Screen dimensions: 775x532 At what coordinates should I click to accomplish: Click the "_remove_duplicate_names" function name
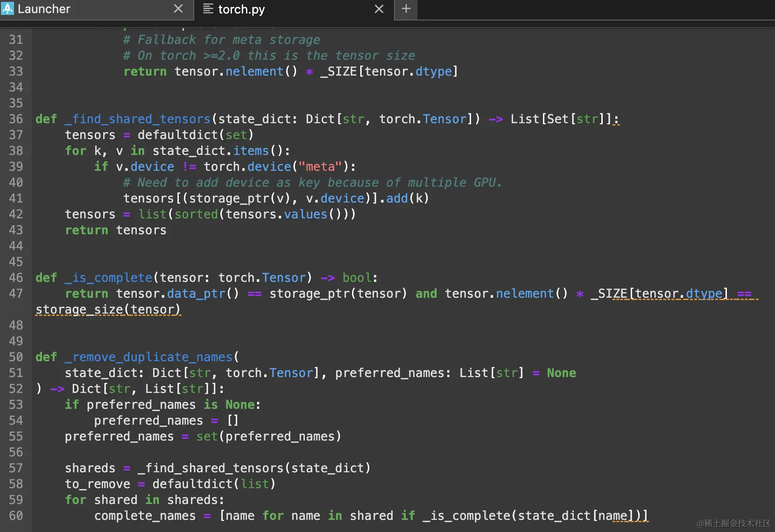148,357
